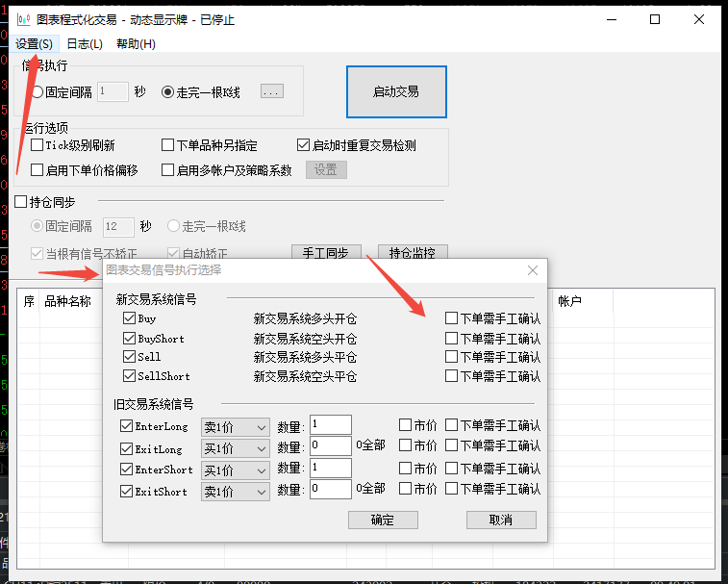This screenshot has height=584, width=728.
Task: Open ExitLong price dropdown 买1价
Action: (235, 448)
